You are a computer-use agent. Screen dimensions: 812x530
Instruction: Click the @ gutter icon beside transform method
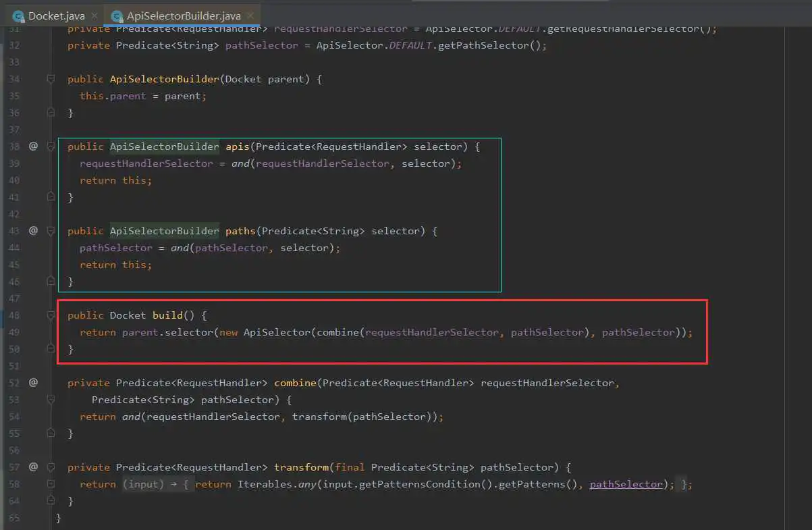click(33, 467)
